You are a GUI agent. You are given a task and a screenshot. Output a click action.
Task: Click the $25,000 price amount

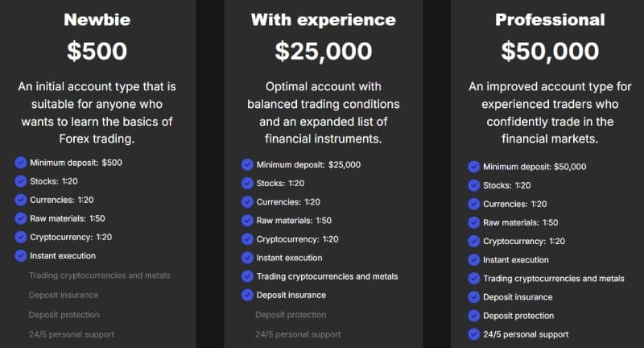[x=324, y=51]
